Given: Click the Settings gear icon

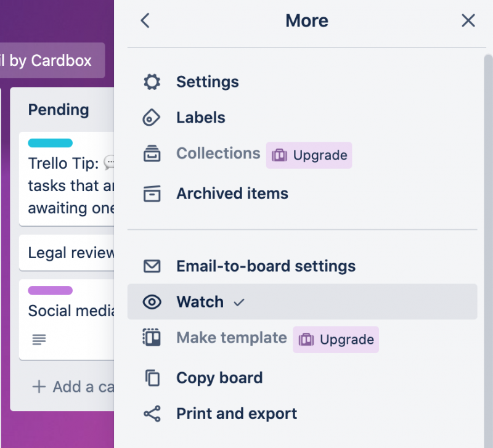Looking at the screenshot, I should [x=152, y=81].
